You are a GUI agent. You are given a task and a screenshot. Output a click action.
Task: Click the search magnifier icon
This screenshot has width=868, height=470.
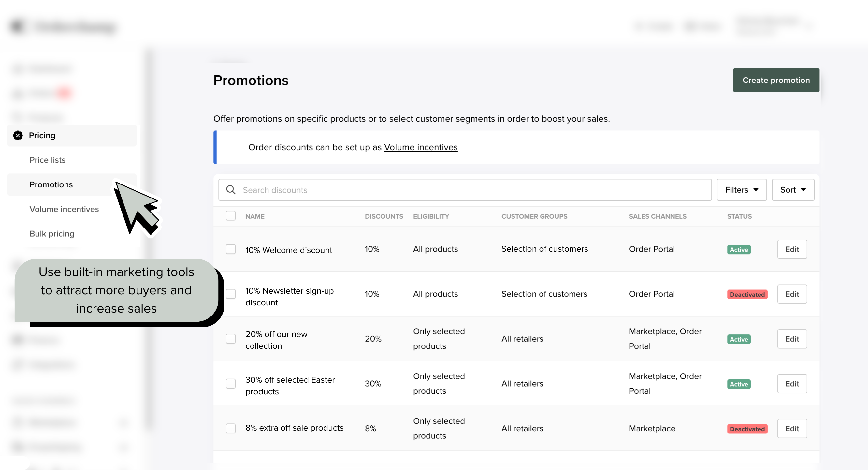coord(231,190)
